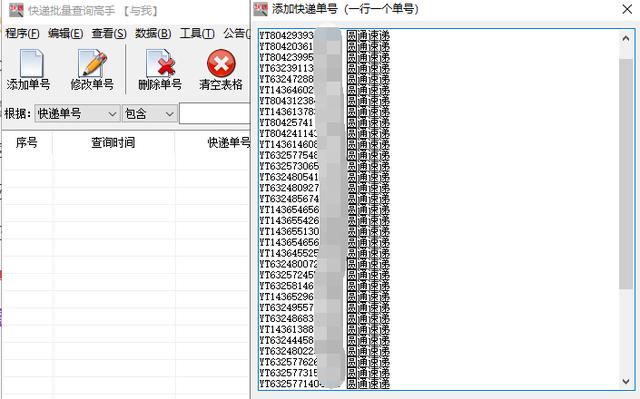Open the 工具(T) menu
Viewport: 640px width, 399px height.
point(197,33)
